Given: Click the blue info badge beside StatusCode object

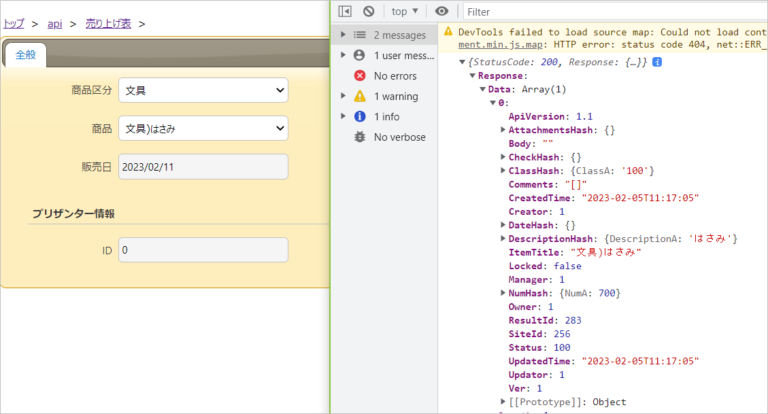Looking at the screenshot, I should [x=657, y=62].
